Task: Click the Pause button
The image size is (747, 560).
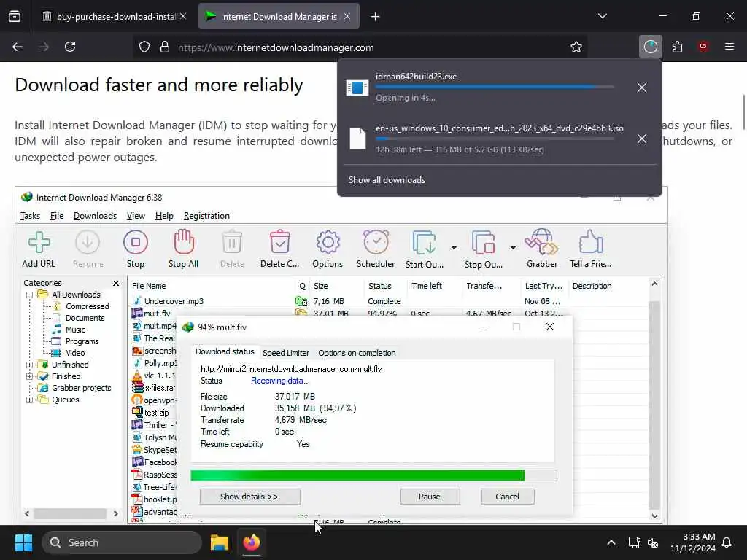Action: 430,496
